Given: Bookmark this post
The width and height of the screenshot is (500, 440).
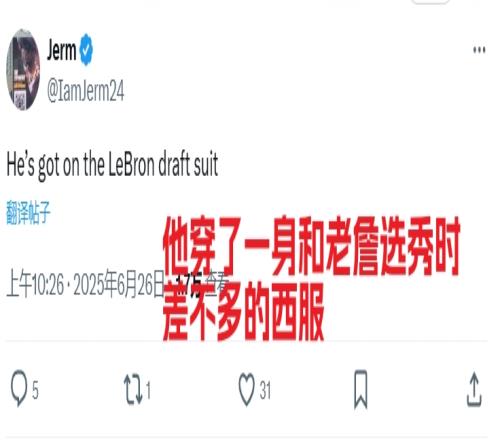Looking at the screenshot, I should pos(360,389).
